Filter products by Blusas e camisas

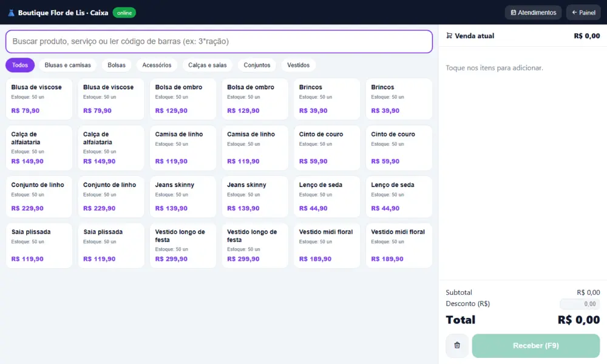pyautogui.click(x=68, y=65)
